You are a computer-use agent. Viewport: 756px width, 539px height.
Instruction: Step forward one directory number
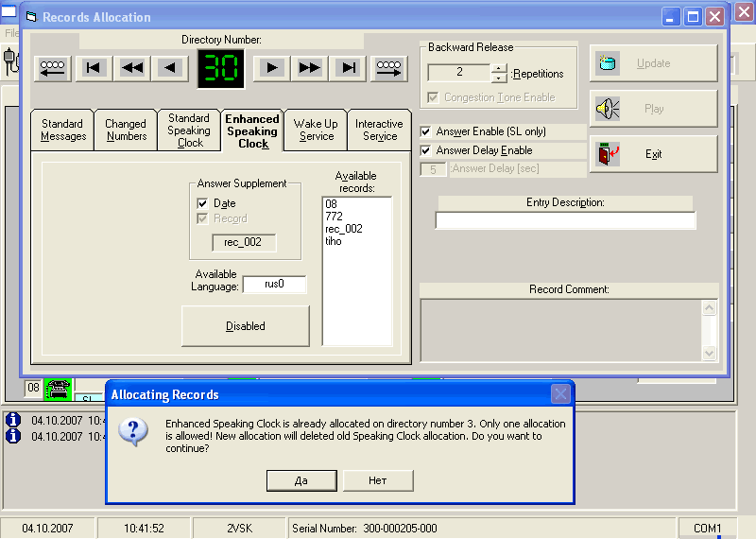point(272,67)
